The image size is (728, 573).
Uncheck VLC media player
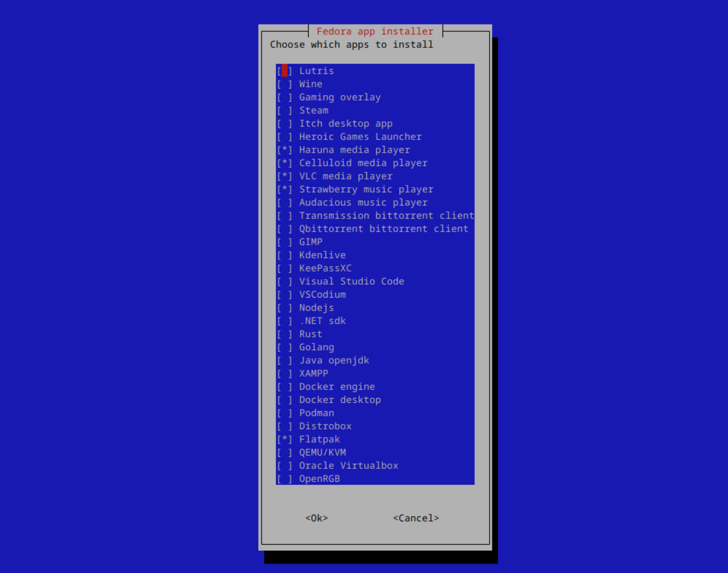tap(285, 176)
